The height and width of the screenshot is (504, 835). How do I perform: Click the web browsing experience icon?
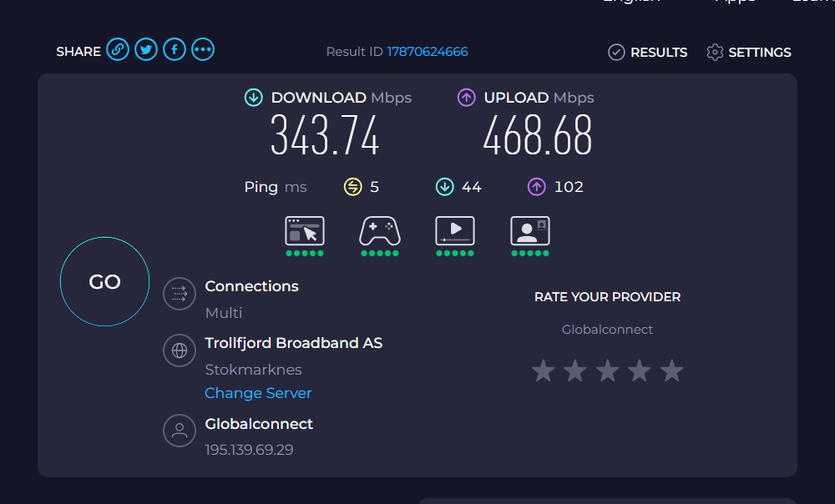(305, 231)
